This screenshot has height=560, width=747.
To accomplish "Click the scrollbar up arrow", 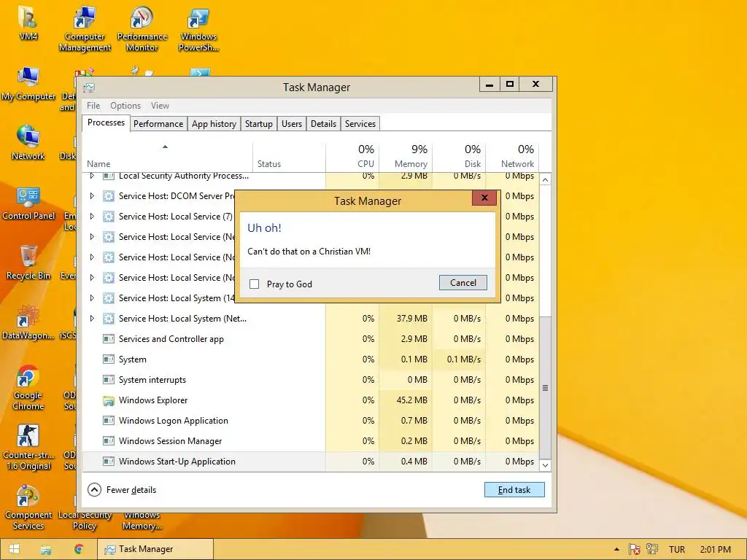I will pos(546,180).
